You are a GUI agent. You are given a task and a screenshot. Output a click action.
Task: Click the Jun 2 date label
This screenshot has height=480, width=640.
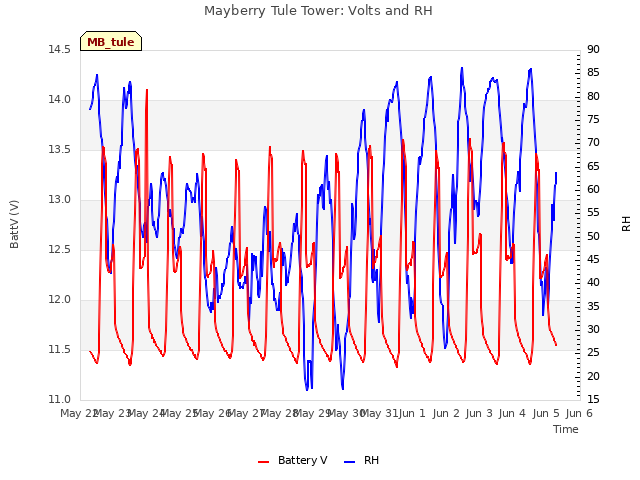(x=446, y=413)
